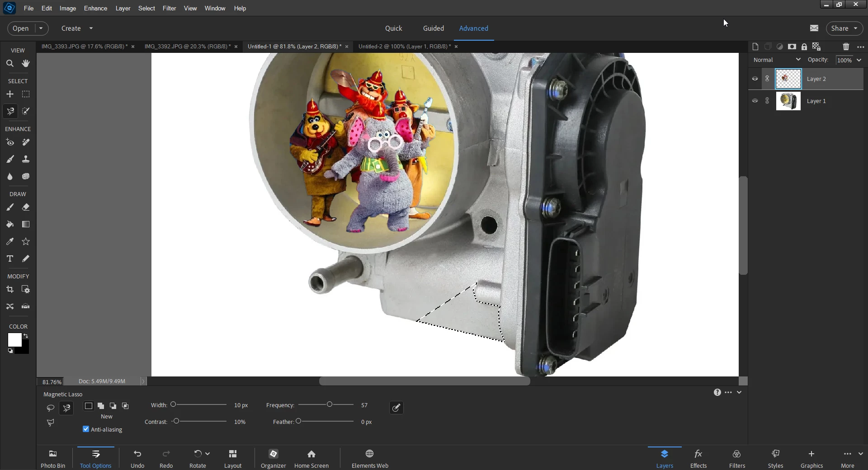
Task: Select the Red Eye Removal tool
Action: 9,142
